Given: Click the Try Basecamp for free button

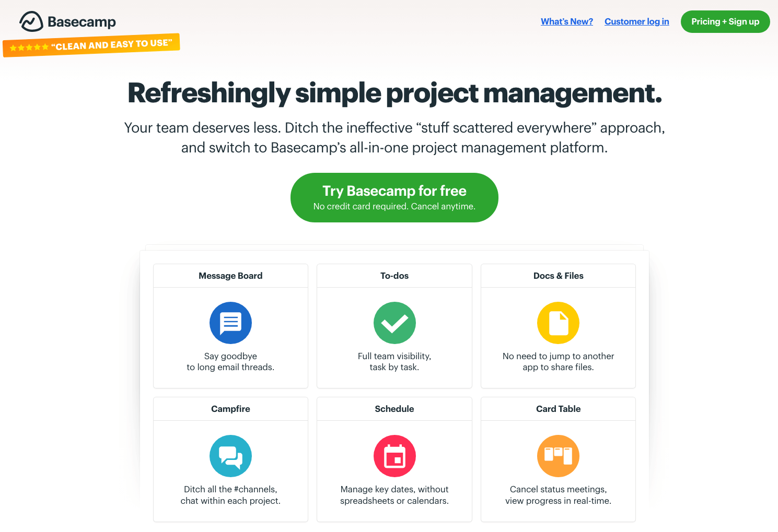Looking at the screenshot, I should (x=394, y=197).
